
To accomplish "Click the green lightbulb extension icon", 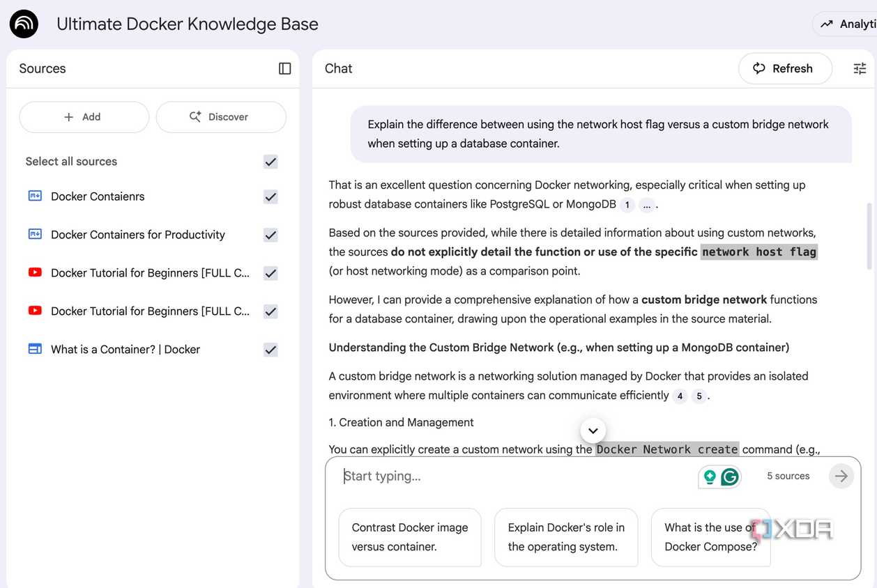I will click(x=710, y=477).
